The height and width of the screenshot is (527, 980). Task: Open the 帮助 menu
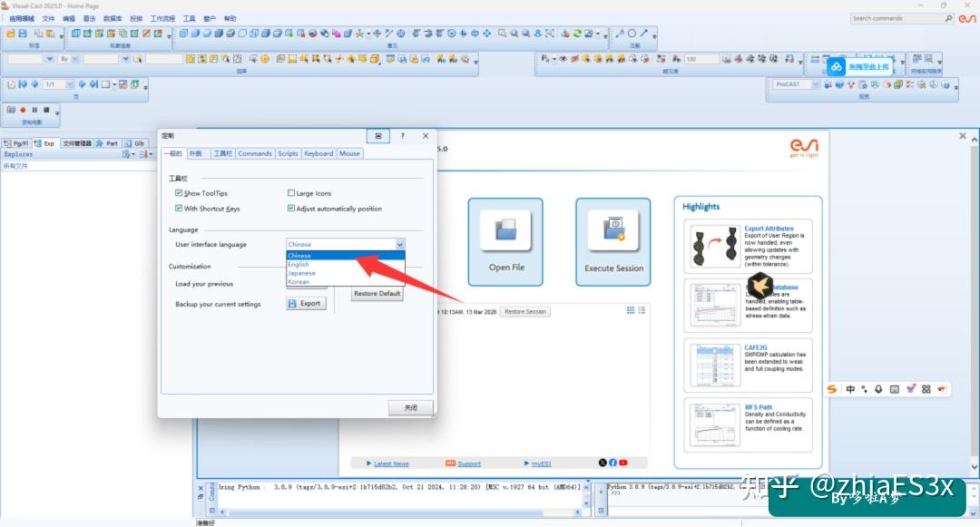coord(230,19)
